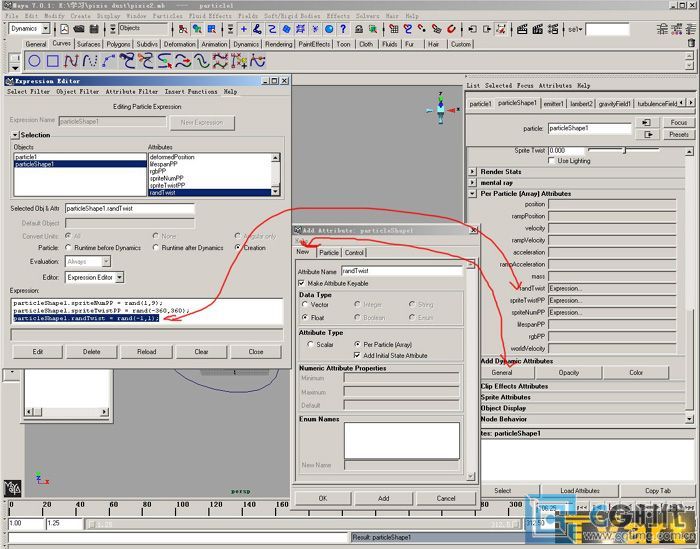
Task: Click the Load Attributes button
Action: [580, 491]
